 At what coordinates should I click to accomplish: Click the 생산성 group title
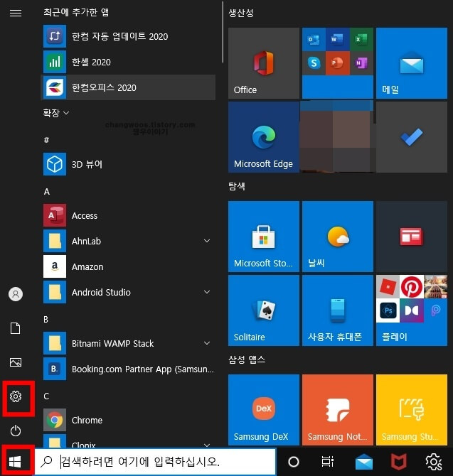tap(240, 13)
